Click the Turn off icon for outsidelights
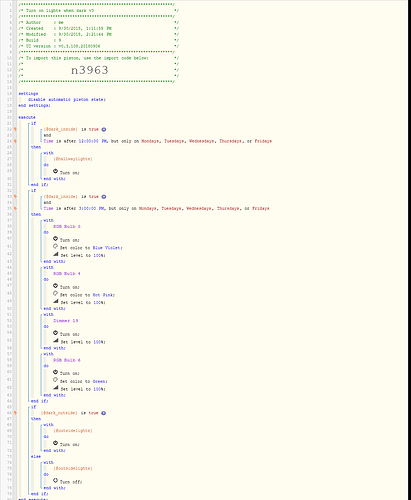This screenshot has height=500, width=411. point(55,481)
